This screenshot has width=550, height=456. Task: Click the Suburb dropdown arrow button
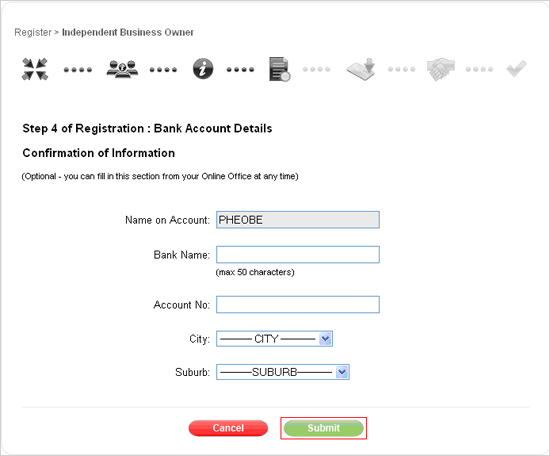[342, 372]
